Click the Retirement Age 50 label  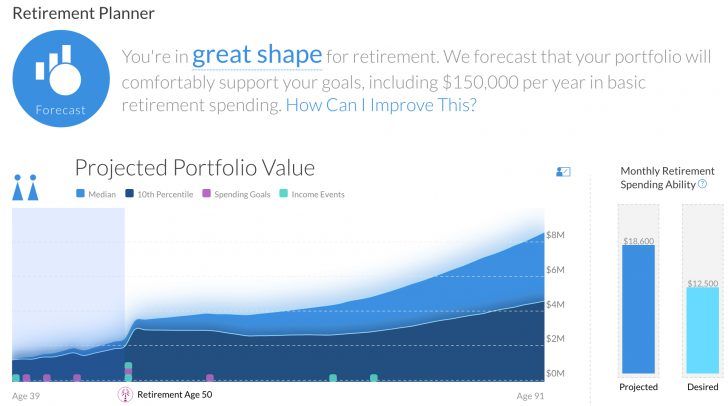(174, 394)
